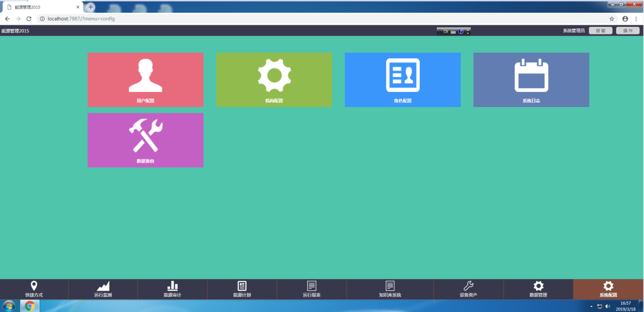644x312 pixels.
Task: Switch to 运行报表 in bottom navigation
Action: coord(312,289)
